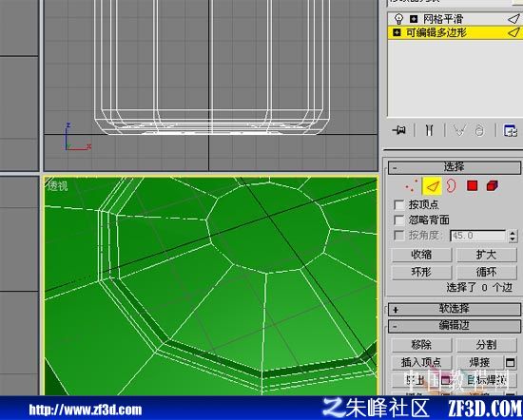The height and width of the screenshot is (420, 523).
Task: Select Vertex sub-object mode icon
Action: (412, 186)
